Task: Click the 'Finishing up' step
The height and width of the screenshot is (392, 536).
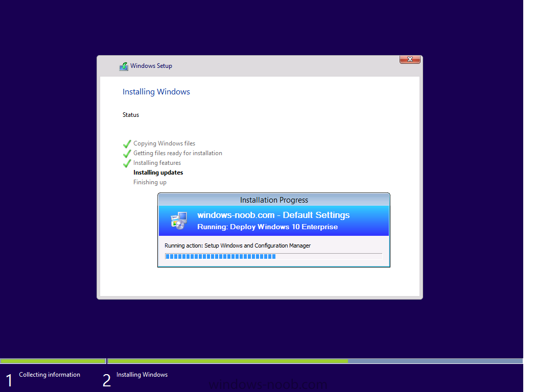Action: [x=150, y=182]
